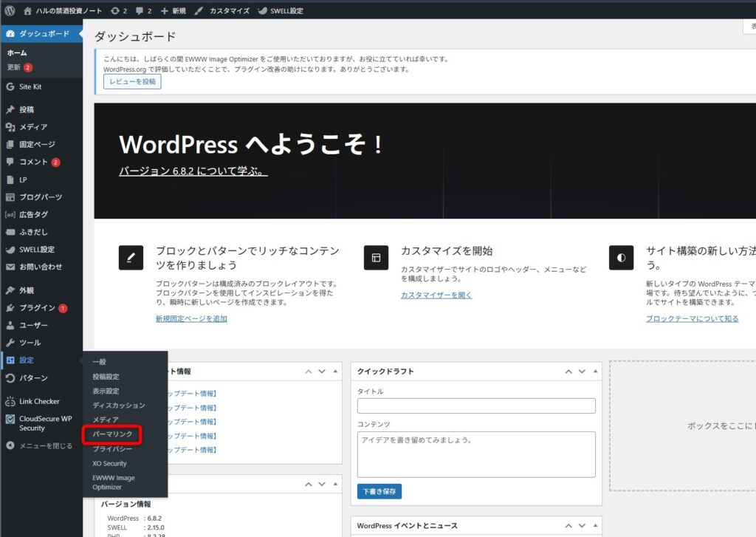Image resolution: width=756 pixels, height=537 pixels.
Task: Toggle the WordPress イベントとニュース panel triangle
Action: 596,525
